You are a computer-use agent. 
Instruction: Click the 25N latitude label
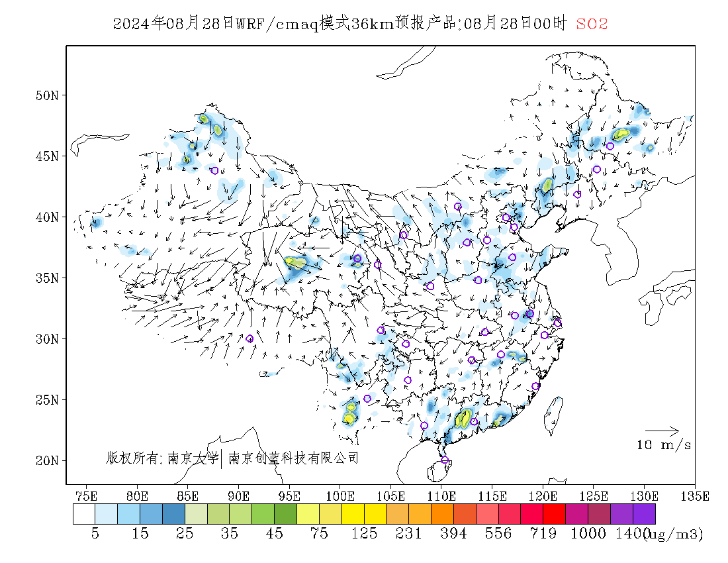click(x=47, y=399)
